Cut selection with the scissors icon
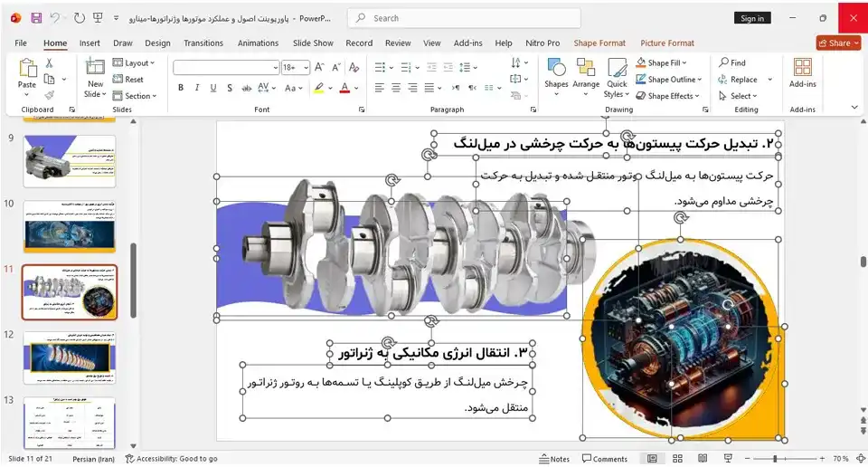 tap(49, 63)
